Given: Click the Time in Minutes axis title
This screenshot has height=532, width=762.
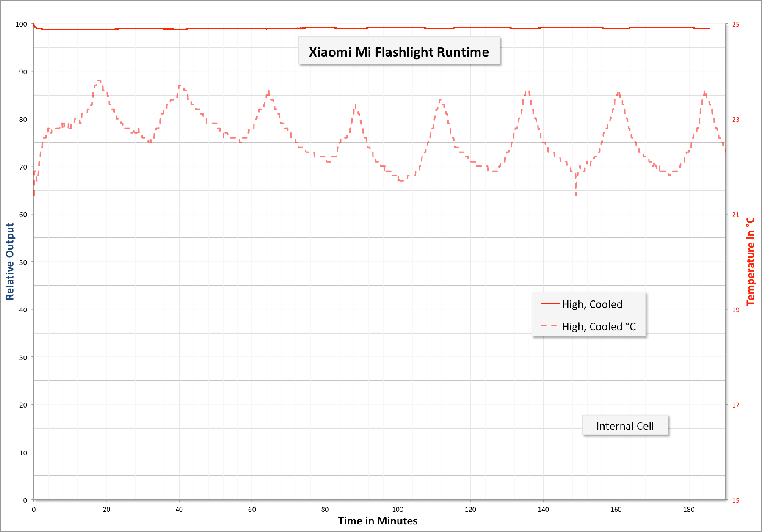Looking at the screenshot, I should coord(378,521).
